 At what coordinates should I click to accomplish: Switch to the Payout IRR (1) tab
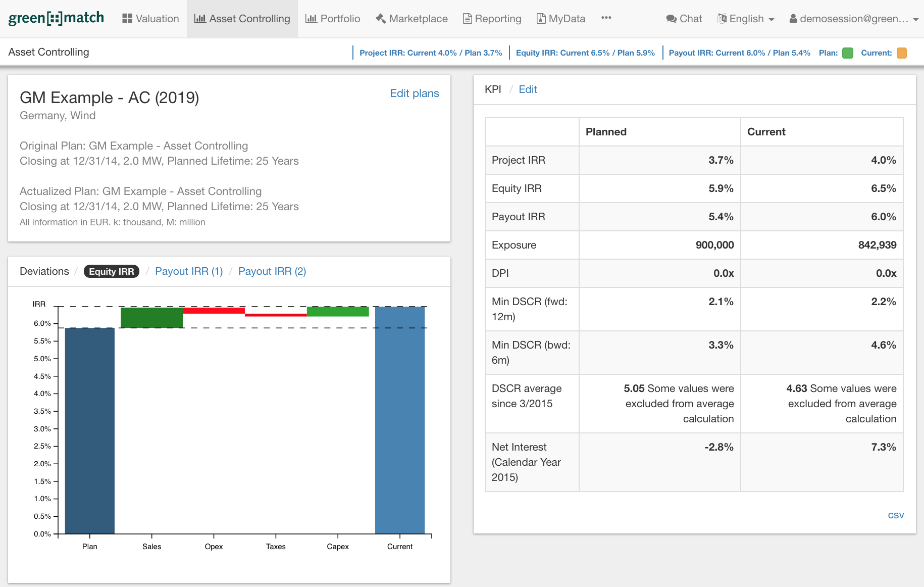pyautogui.click(x=189, y=271)
